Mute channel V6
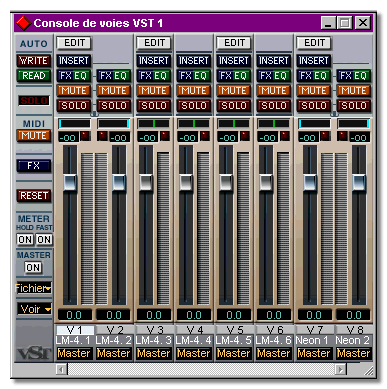Viewport: 387px width, 389px height. pyautogui.click(x=274, y=91)
